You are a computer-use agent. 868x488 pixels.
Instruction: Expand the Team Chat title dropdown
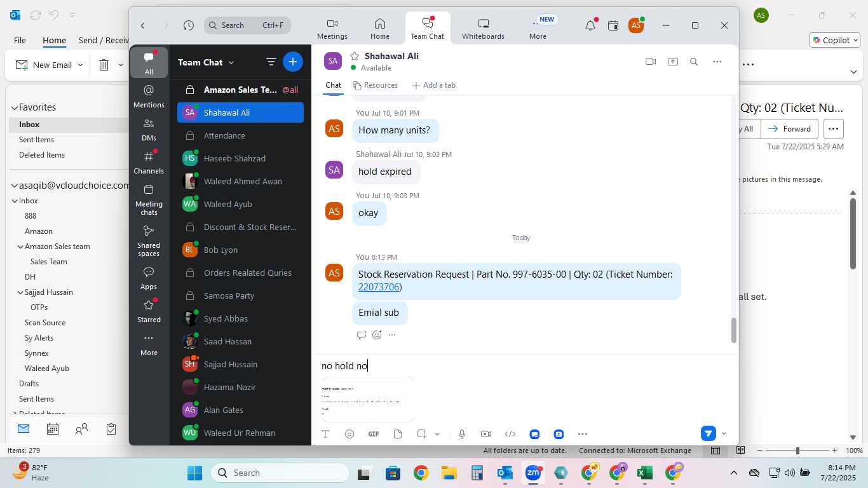point(231,62)
